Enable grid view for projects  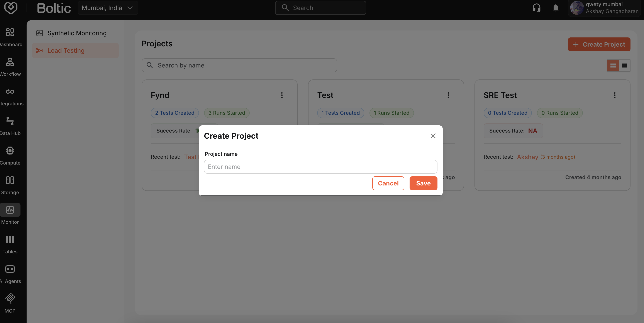(612, 65)
